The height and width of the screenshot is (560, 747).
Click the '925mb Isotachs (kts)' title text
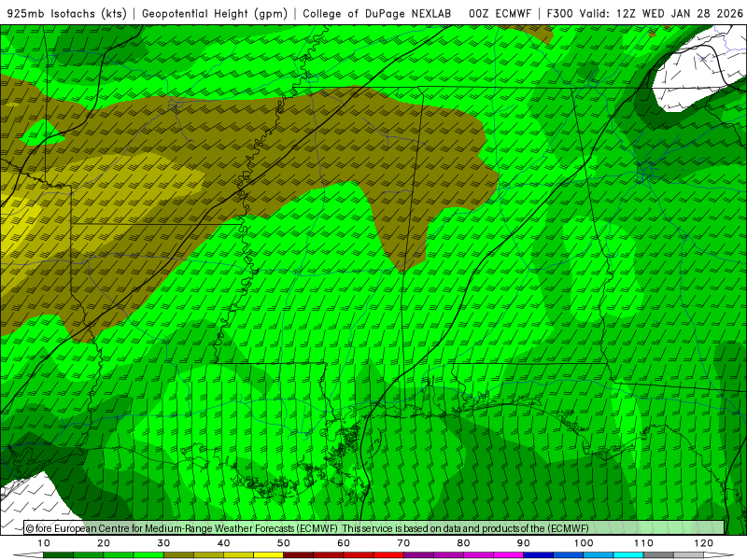pos(66,13)
